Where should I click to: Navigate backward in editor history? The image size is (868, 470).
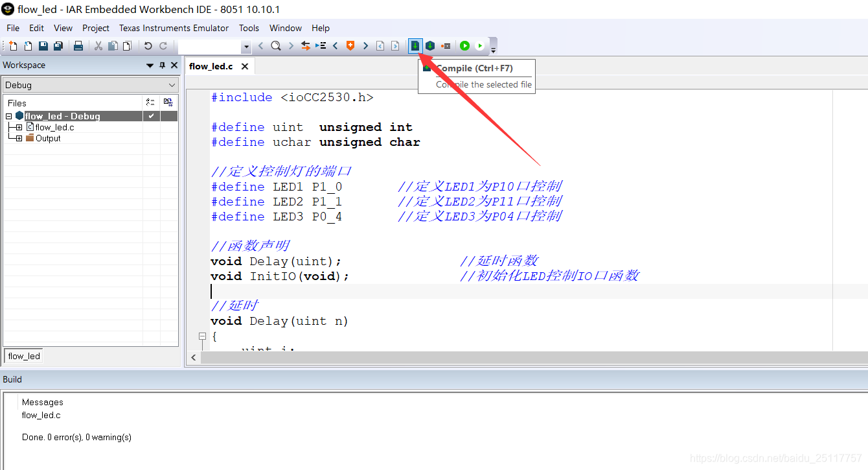tap(380, 46)
